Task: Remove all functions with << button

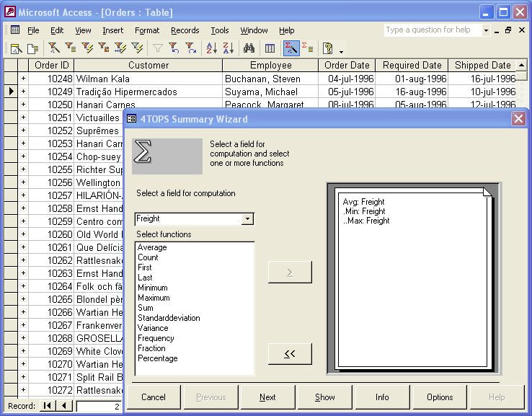Action: click(290, 353)
